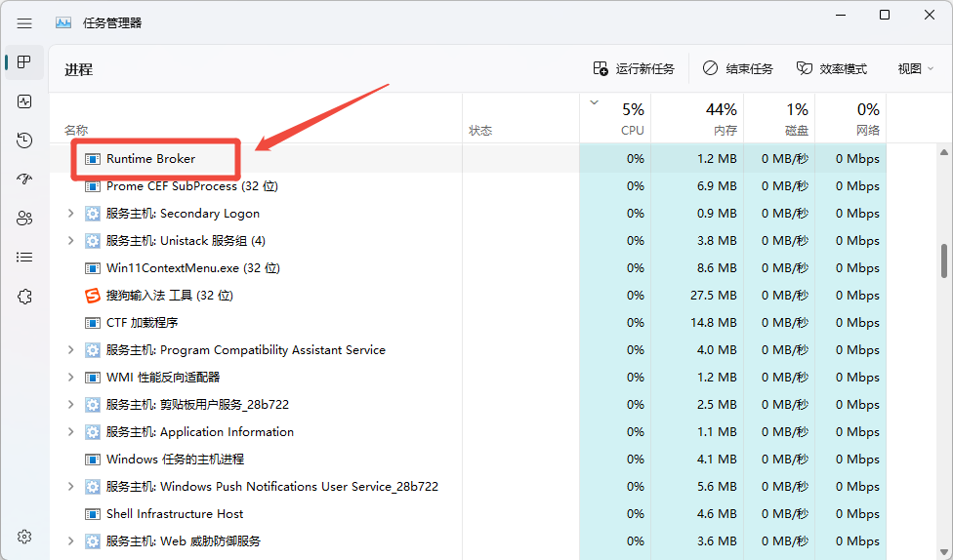Open the Details list icon in sidebar
This screenshot has height=560, width=953.
(x=24, y=258)
